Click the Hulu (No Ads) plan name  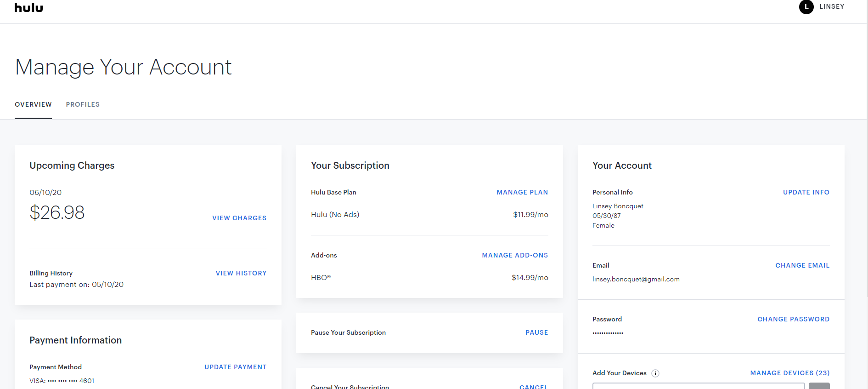tap(335, 215)
